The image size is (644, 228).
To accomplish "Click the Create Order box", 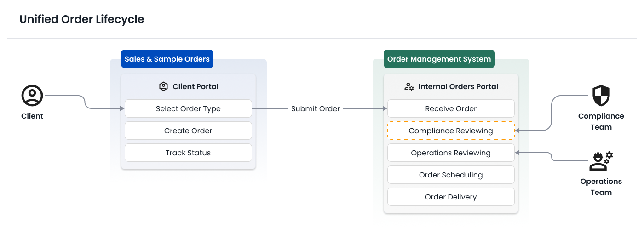I will pyautogui.click(x=188, y=131).
